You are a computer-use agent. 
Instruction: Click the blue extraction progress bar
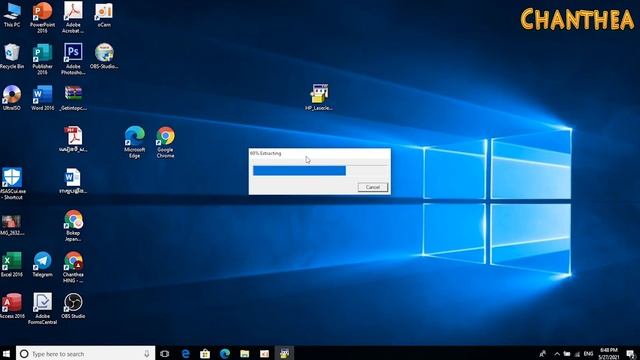299,171
